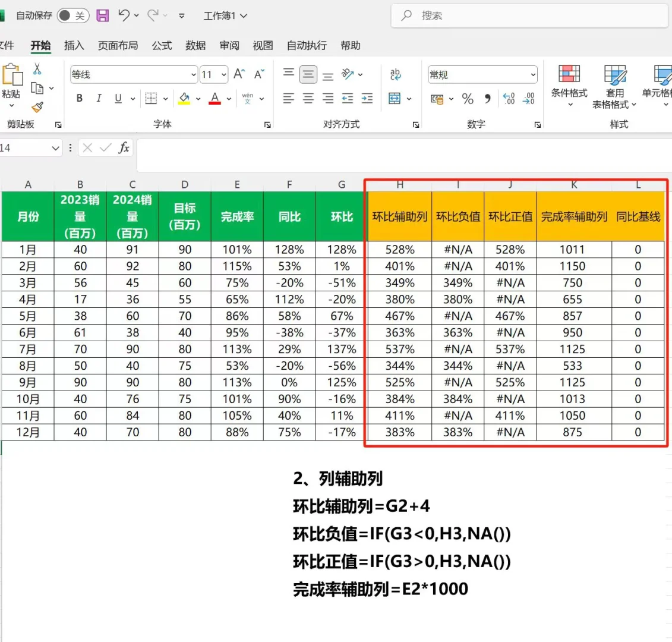
Task: Open the 视图 ribbon tab
Action: click(263, 45)
